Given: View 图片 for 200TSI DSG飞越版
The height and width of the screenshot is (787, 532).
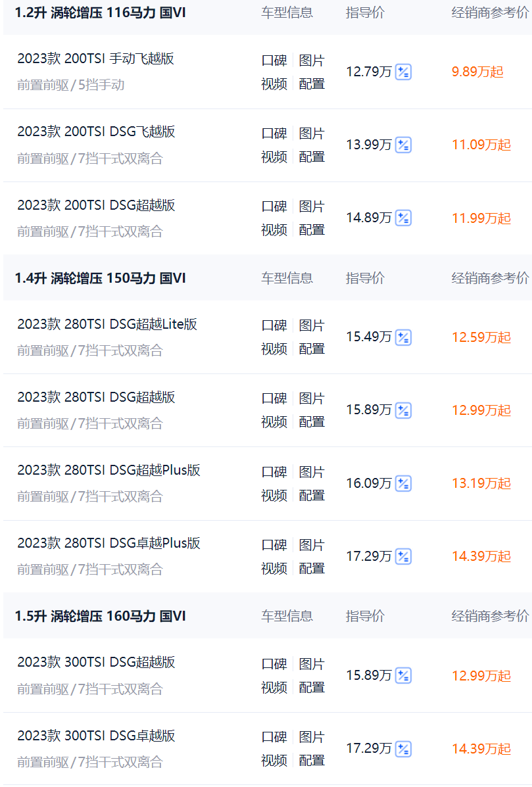Looking at the screenshot, I should point(312,133).
